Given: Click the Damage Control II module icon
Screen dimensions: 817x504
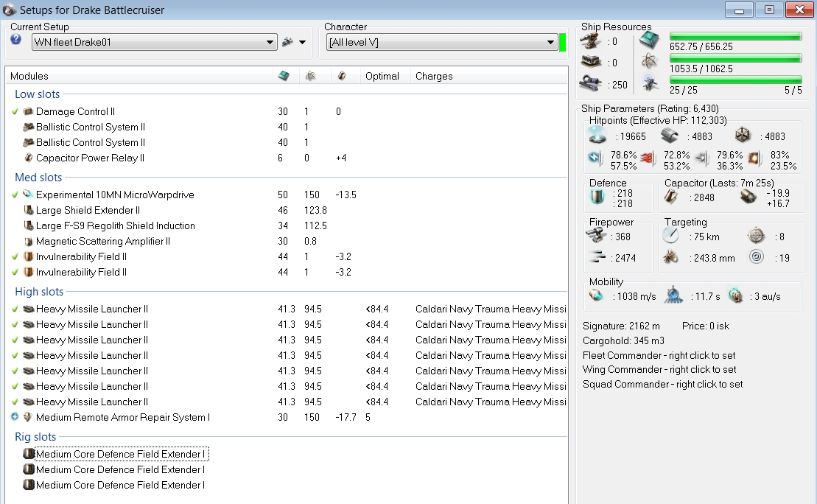Looking at the screenshot, I should pos(28,111).
